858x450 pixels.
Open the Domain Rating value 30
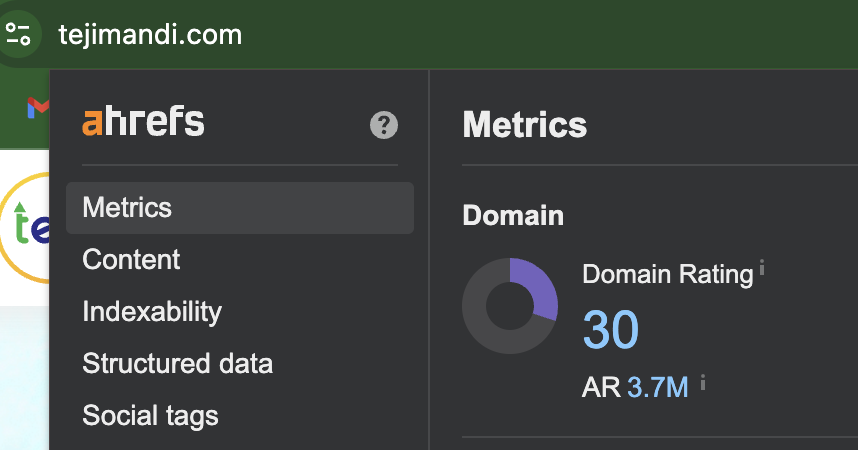click(x=611, y=330)
